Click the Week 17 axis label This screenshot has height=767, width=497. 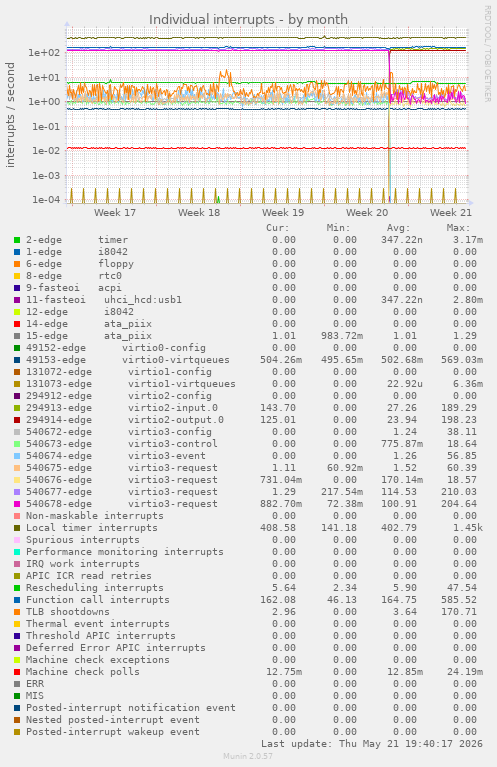[115, 212]
